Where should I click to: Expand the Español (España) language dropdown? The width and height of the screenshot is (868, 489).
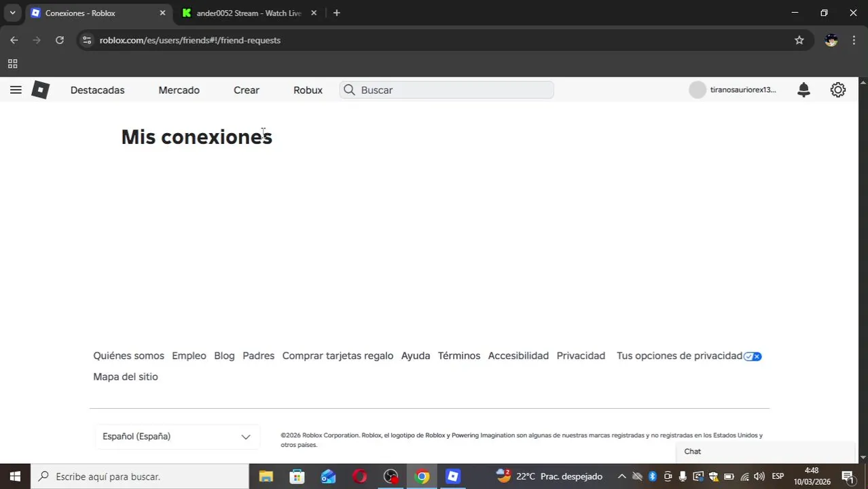[x=177, y=437]
